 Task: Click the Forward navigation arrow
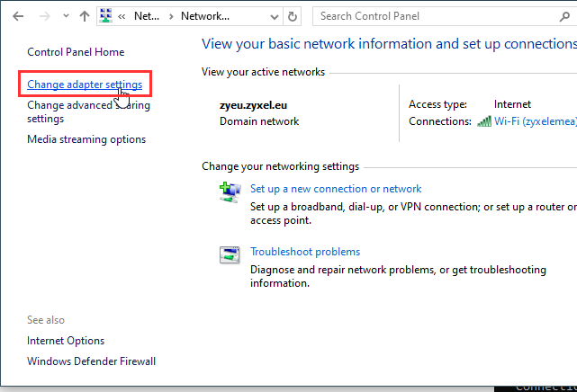click(x=43, y=16)
